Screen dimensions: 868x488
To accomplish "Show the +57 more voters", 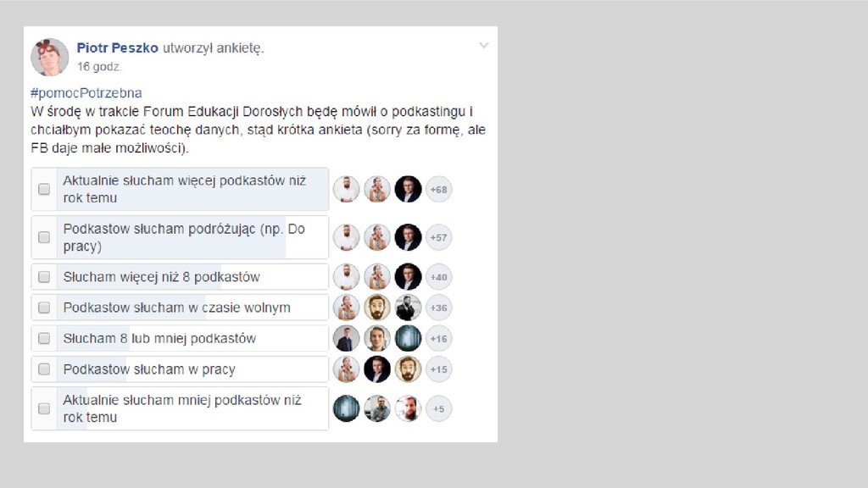I will (438, 237).
